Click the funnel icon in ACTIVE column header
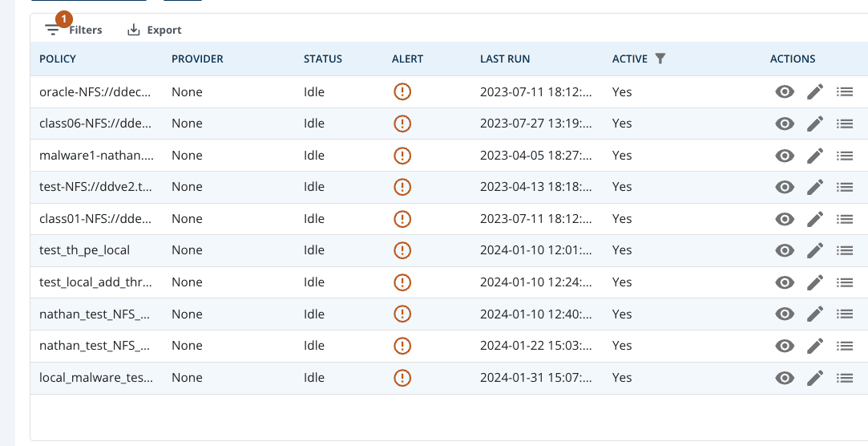The image size is (868, 446). pyautogui.click(x=660, y=59)
